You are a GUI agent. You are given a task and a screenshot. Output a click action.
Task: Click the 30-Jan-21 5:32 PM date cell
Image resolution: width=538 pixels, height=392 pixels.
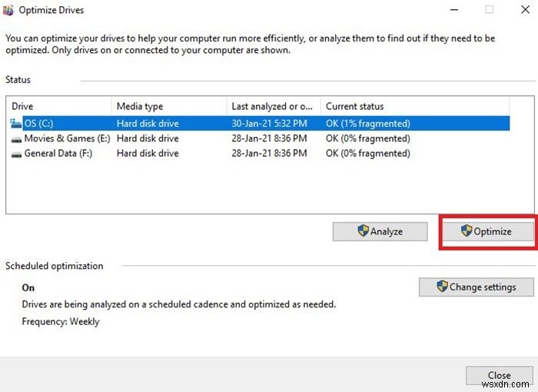[269, 124]
